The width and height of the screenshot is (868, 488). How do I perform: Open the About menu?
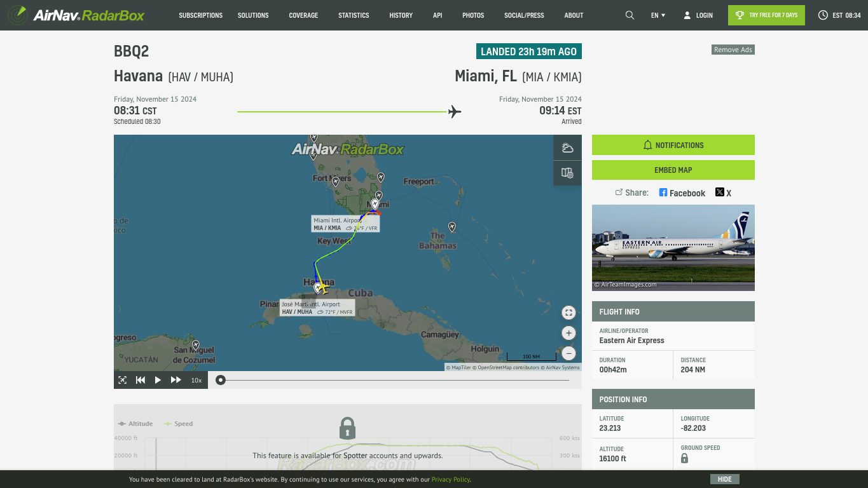coord(574,15)
